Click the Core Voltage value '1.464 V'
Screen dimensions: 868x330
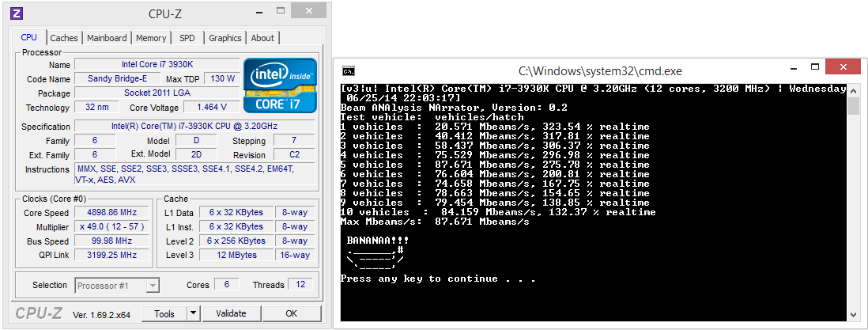(212, 107)
